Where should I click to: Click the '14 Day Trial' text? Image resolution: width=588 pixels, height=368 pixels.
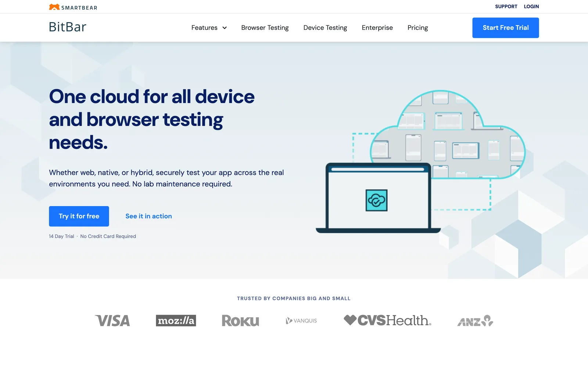point(61,236)
